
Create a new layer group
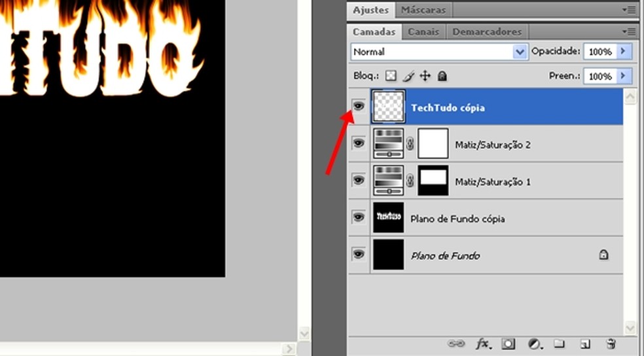tap(559, 344)
